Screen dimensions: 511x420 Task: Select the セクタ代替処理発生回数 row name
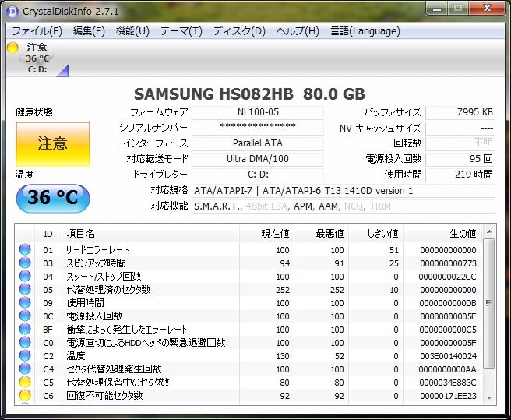(x=114, y=369)
